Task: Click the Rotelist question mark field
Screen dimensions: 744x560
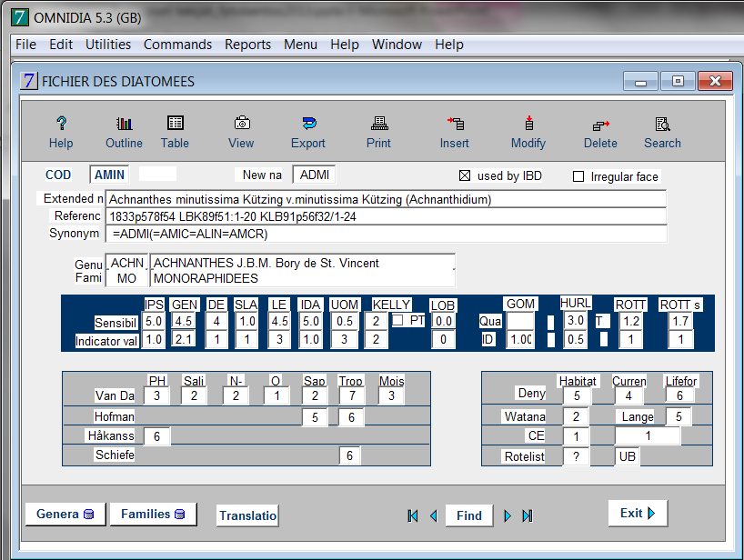Action: click(576, 456)
